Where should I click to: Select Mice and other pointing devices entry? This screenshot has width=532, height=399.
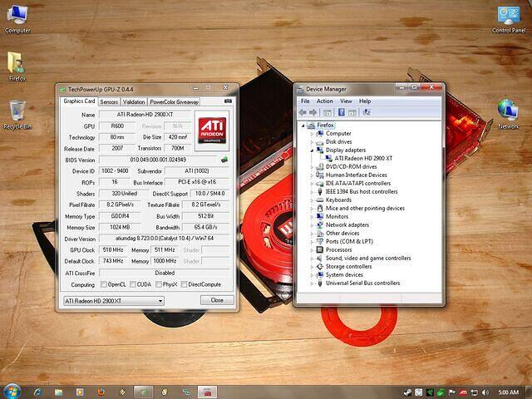[365, 209]
